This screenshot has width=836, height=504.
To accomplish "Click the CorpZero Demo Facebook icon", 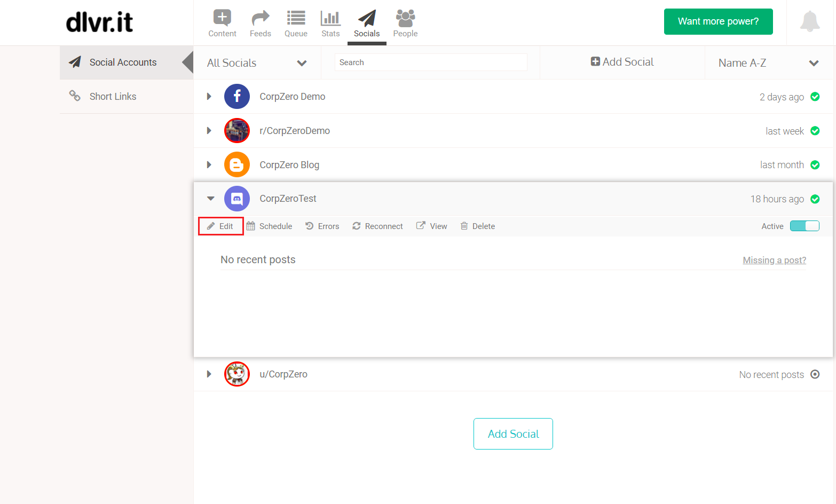I will coord(237,97).
